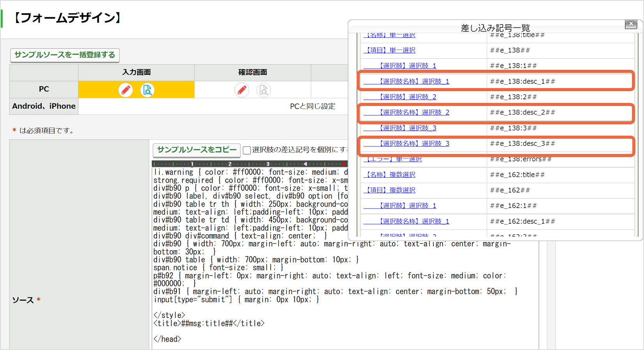Click ##e_138:errors## code cell

tap(561, 159)
